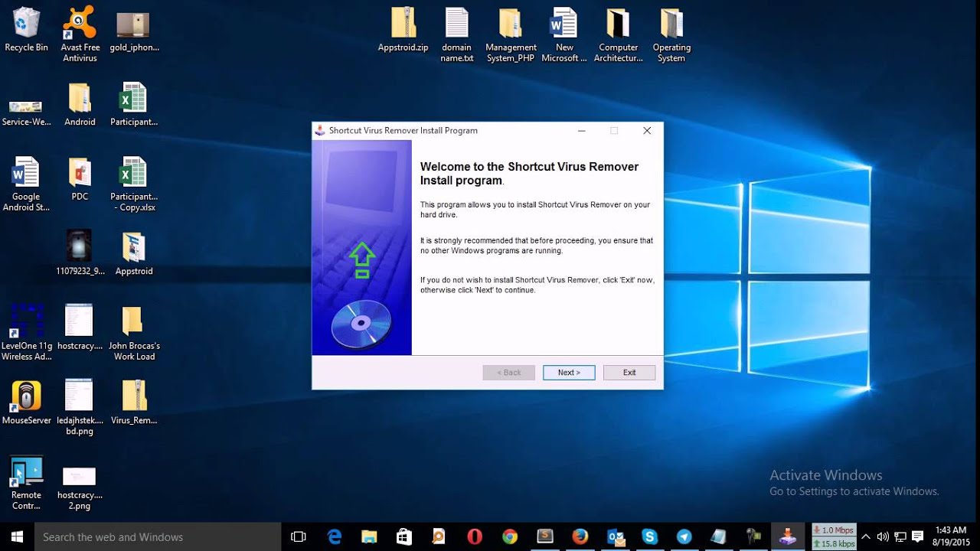Viewport: 980px width, 551px height.
Task: Select the Avast Free Antivirus shortcut
Action: 80,34
